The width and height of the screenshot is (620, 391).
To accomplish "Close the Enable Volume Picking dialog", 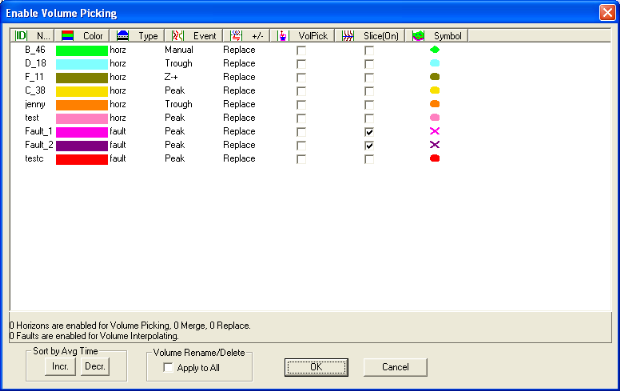I will (607, 13).
